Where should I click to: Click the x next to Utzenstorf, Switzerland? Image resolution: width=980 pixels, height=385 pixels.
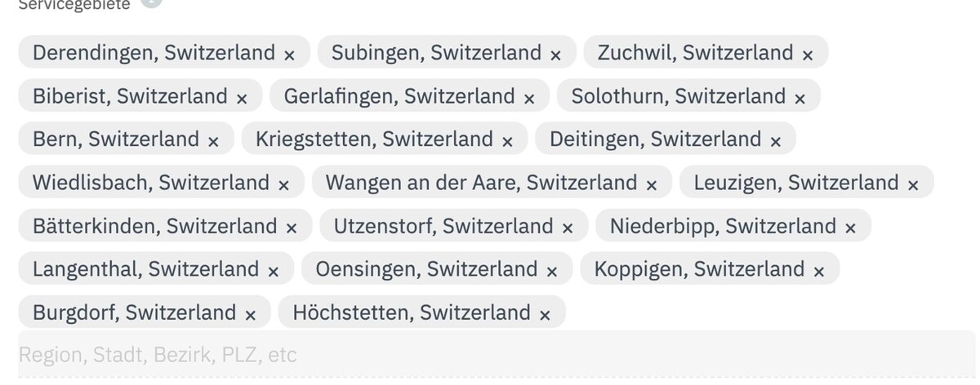point(568,228)
